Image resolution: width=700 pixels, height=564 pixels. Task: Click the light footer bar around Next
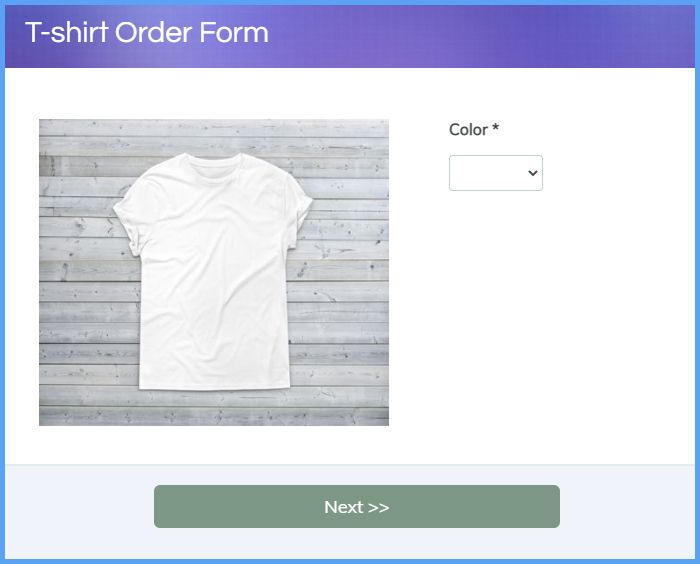(350, 512)
